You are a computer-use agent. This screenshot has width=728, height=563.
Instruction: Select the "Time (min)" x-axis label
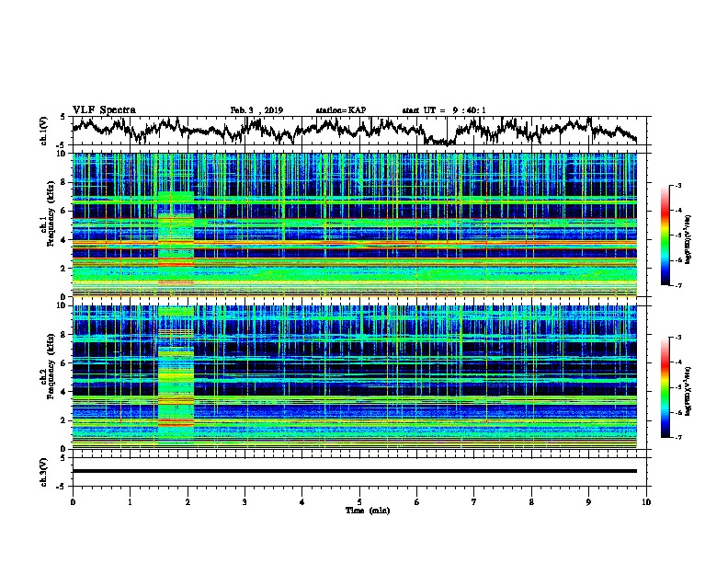tap(368, 511)
